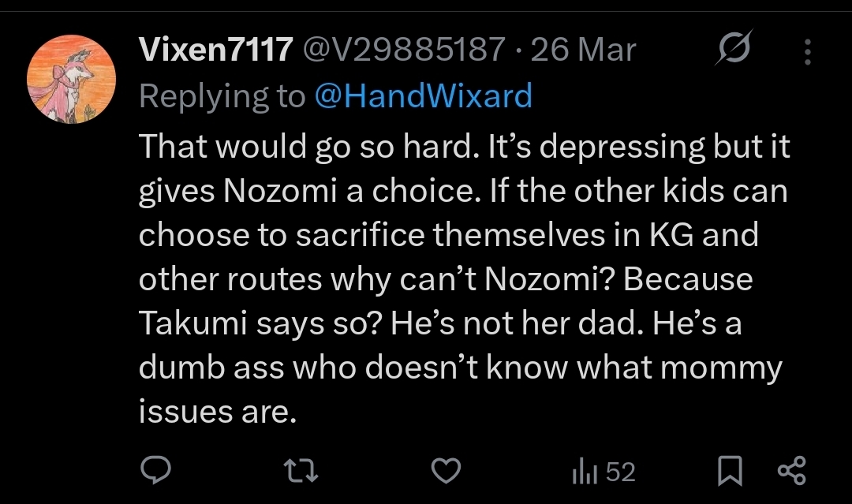Click the Grok slashed-circle icon
852x504 pixels.
[x=734, y=48]
